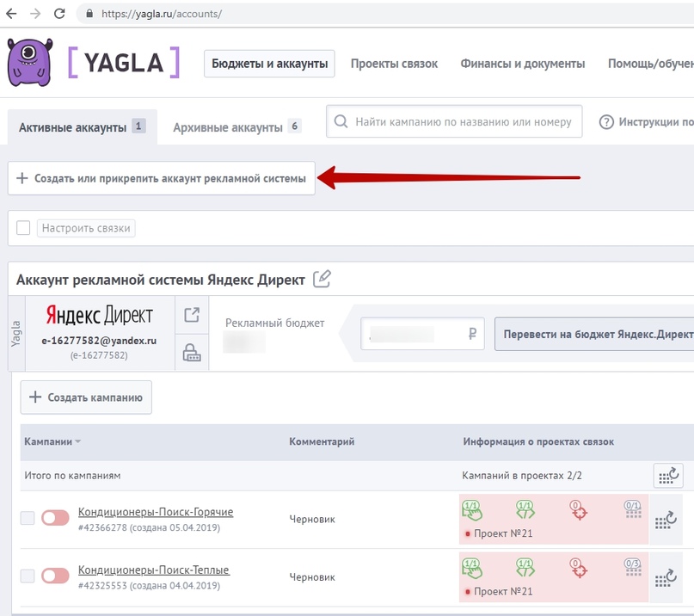Click the cash register icon under the external link
The height and width of the screenshot is (616, 694).
192,353
